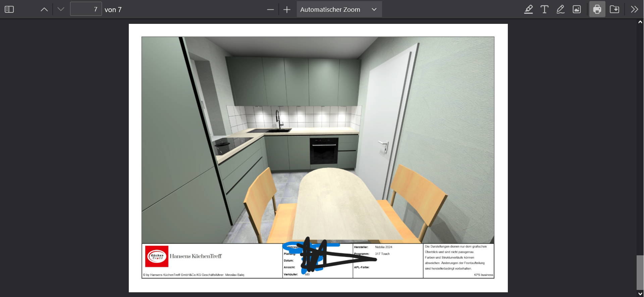Choose the freehand draw tool
This screenshot has width=644, height=297.
click(x=560, y=9)
